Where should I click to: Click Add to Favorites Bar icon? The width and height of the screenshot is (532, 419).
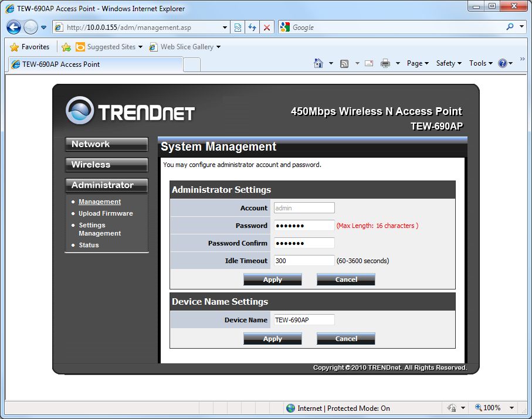pos(66,47)
